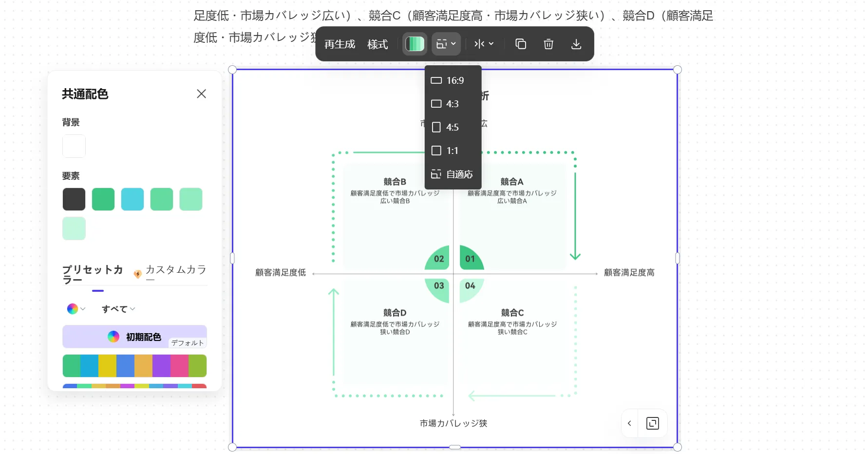The height and width of the screenshot is (454, 868).
Task: Click the left chevron collapse icon
Action: (629, 423)
